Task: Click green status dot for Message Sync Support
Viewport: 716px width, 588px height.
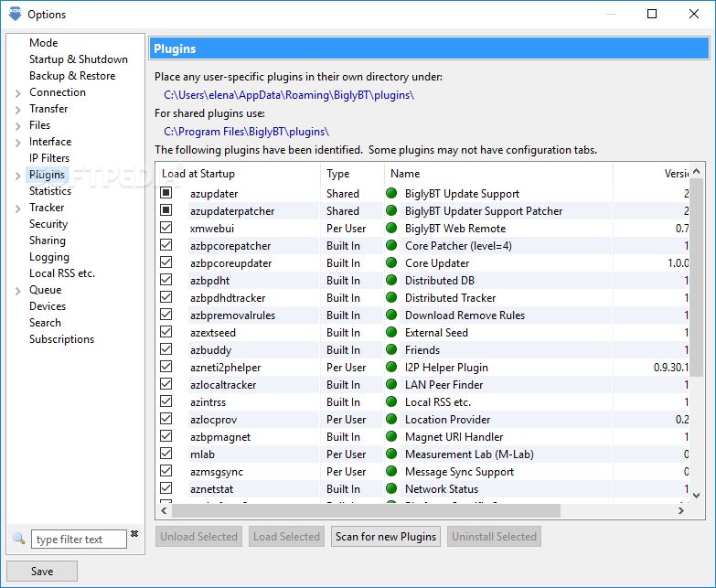Action: [x=391, y=471]
